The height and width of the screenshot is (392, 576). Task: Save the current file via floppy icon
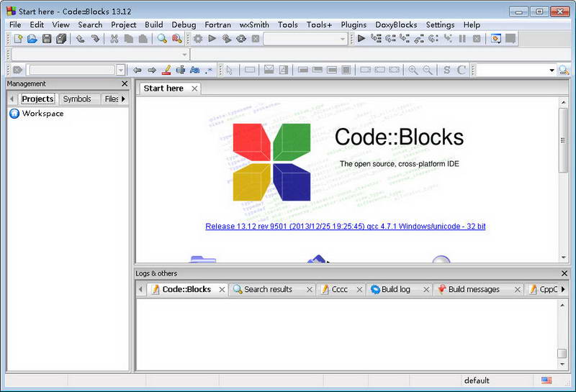point(47,39)
